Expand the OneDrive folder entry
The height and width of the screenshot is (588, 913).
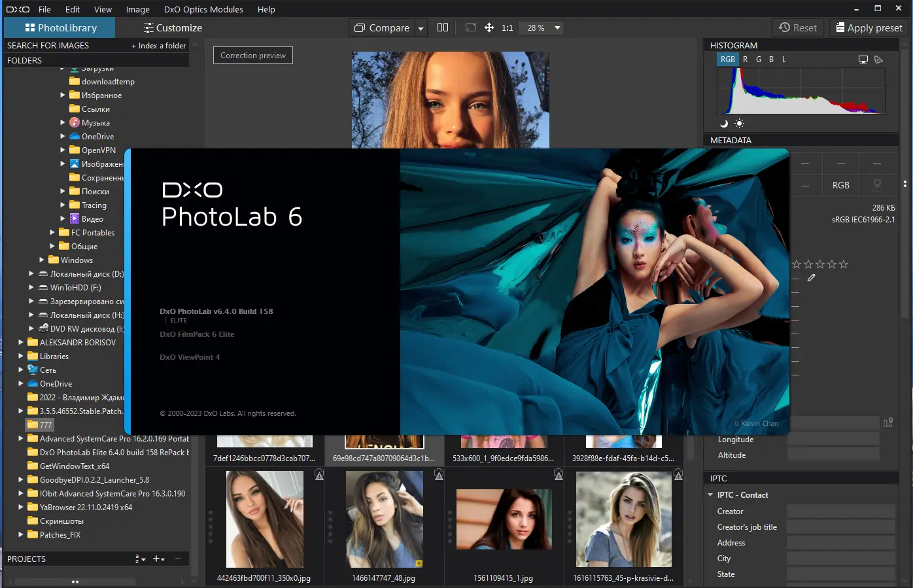click(62, 136)
